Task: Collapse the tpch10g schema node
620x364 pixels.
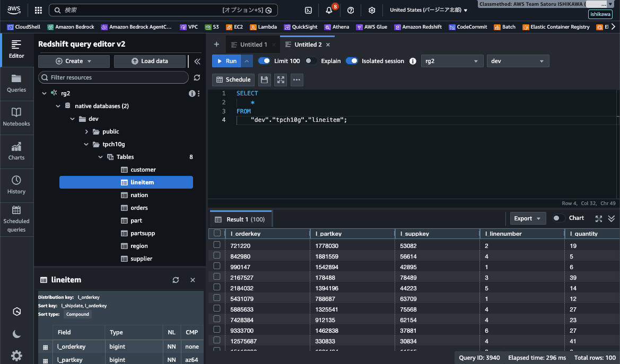Action: [x=86, y=144]
